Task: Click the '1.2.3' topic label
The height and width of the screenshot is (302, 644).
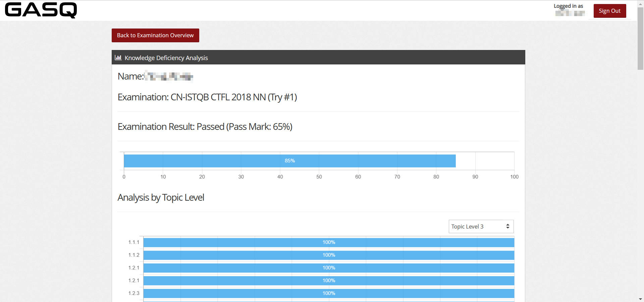Action: pos(133,293)
